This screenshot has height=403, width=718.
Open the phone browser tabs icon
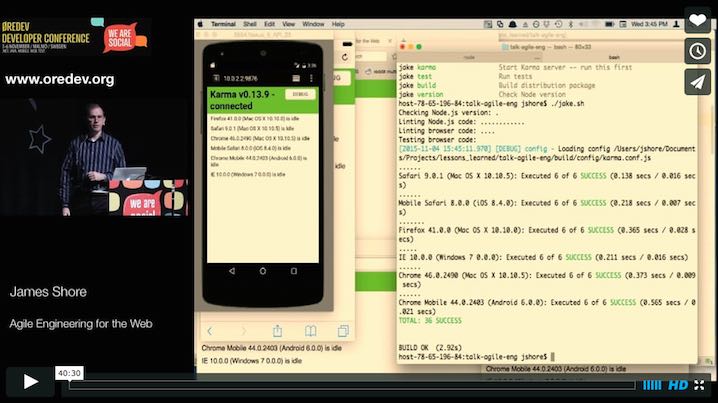click(x=296, y=78)
